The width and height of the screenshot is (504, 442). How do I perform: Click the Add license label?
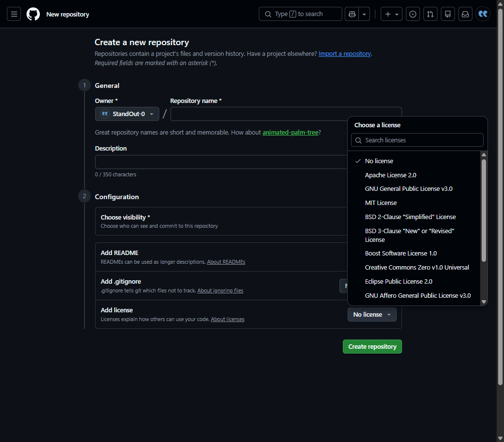[117, 310]
